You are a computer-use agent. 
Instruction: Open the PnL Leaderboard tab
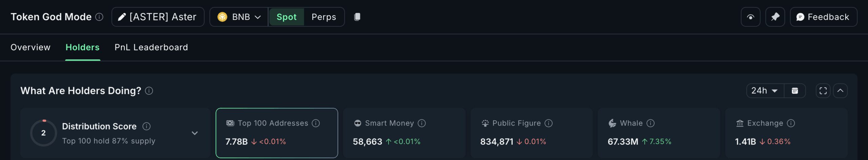point(151,47)
